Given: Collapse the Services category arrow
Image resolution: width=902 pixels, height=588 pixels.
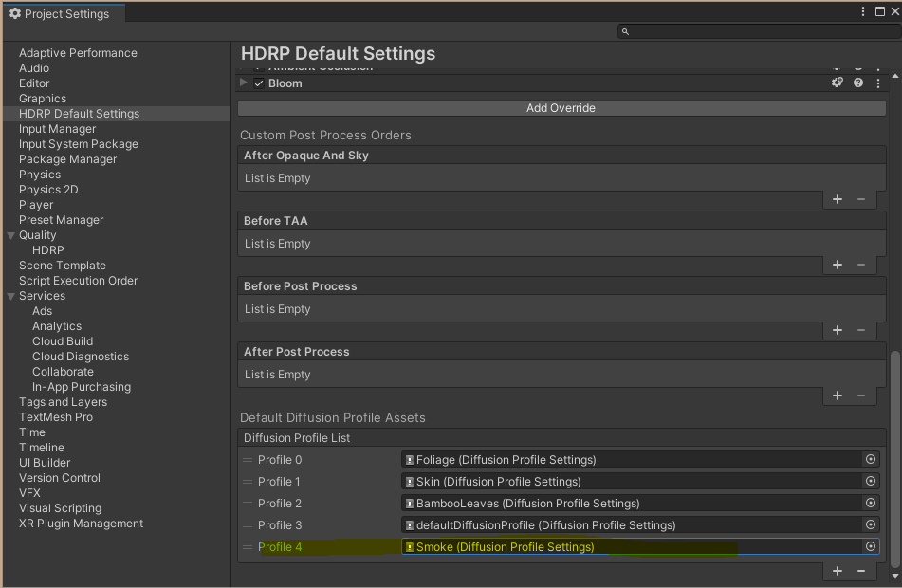Looking at the screenshot, I should tap(11, 296).
